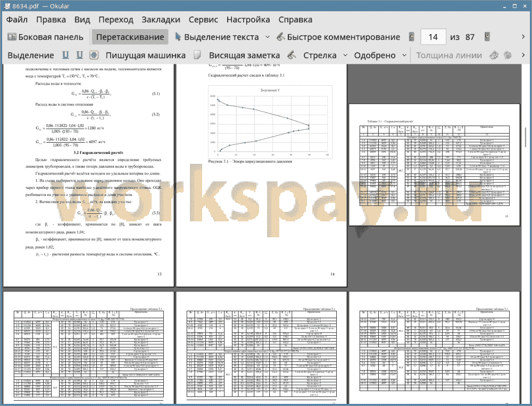Screen dimensions: 532x406
Task: Click the Okular icon in title bar
Action: [6, 6]
